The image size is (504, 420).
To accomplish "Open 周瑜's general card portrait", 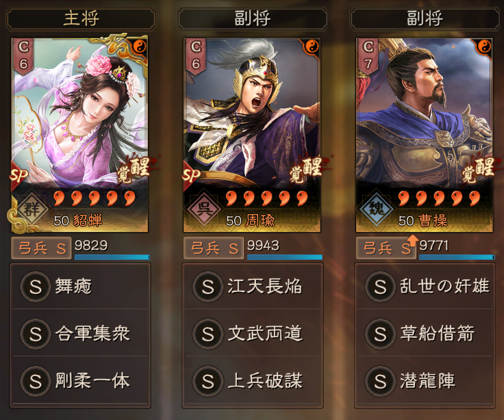I will pos(252,135).
